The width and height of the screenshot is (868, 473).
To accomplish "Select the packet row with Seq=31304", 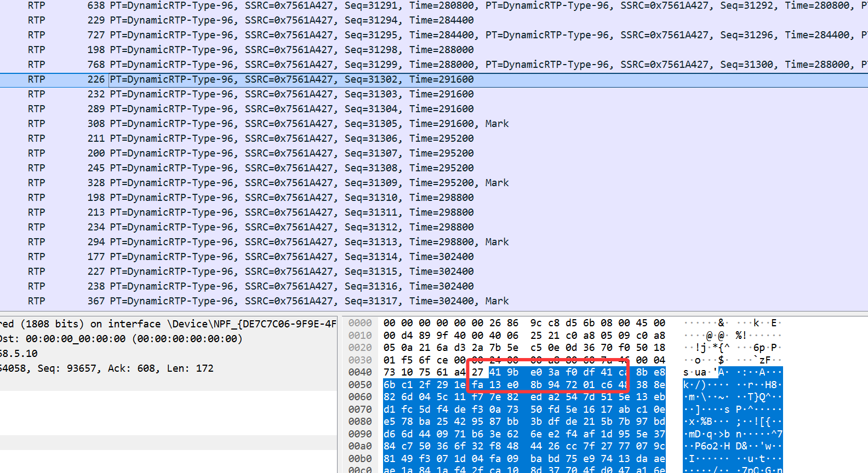I will click(434, 109).
